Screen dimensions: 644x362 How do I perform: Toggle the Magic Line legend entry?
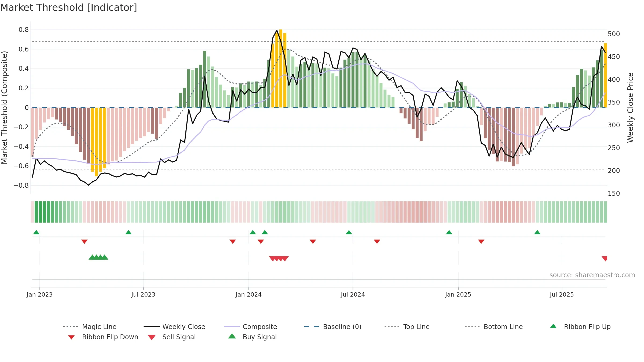click(x=90, y=327)
